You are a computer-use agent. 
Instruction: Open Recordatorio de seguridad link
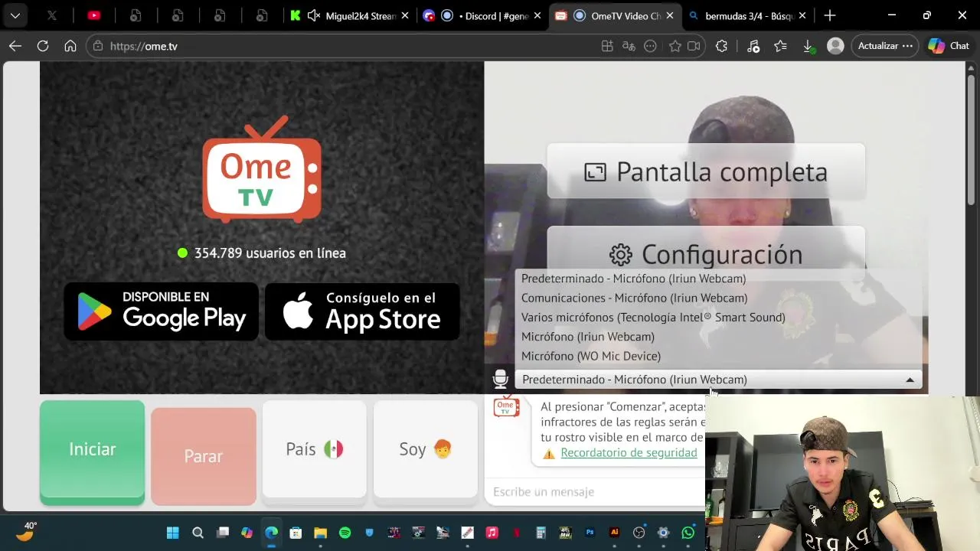629,453
